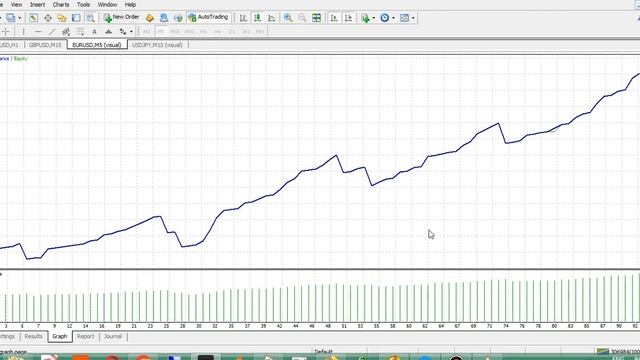The height and width of the screenshot is (360, 640).
Task: Select the Text label 'A' tool
Action: (94, 31)
